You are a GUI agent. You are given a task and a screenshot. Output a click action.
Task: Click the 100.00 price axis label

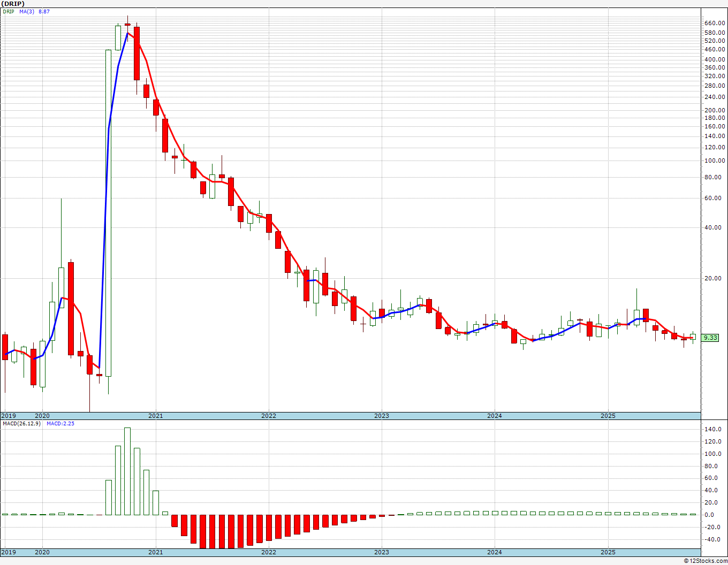point(714,161)
